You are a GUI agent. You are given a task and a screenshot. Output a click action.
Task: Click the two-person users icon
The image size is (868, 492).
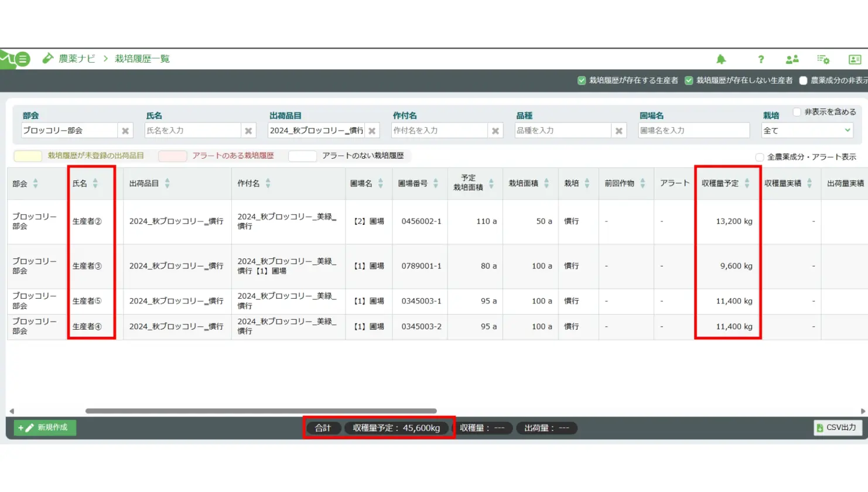point(792,59)
